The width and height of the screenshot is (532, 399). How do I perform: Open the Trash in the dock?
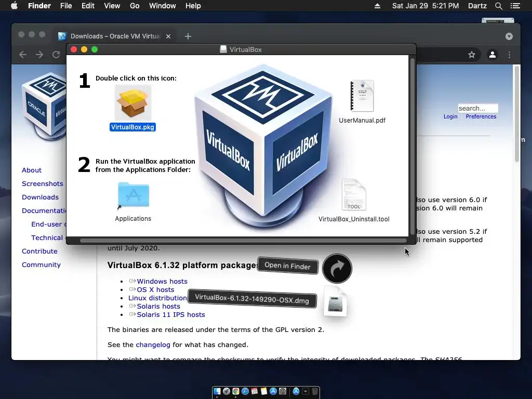315,391
